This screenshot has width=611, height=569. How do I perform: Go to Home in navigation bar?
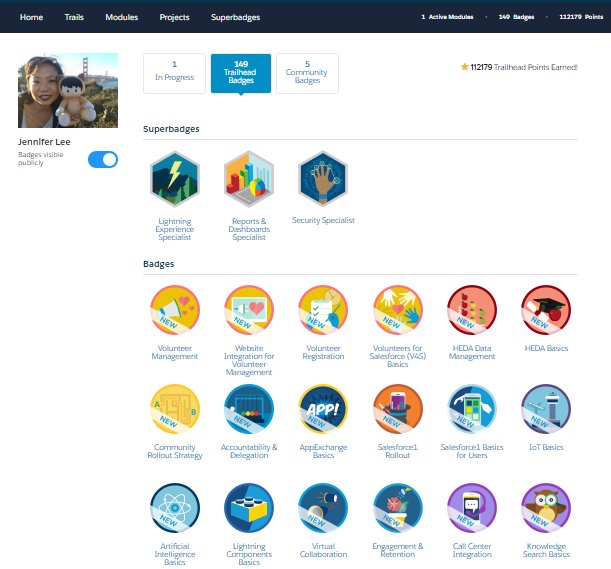[x=31, y=17]
